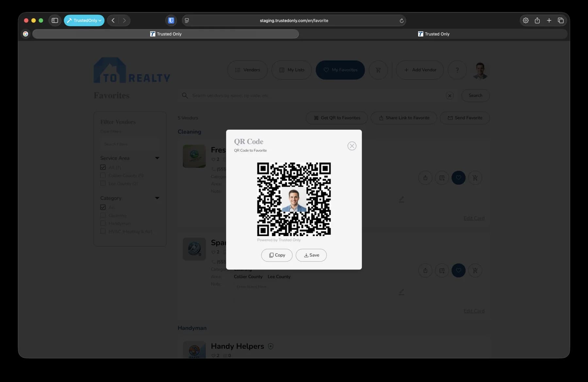Focus the vendor search field
Image resolution: width=588 pixels, height=382 pixels.
click(317, 96)
